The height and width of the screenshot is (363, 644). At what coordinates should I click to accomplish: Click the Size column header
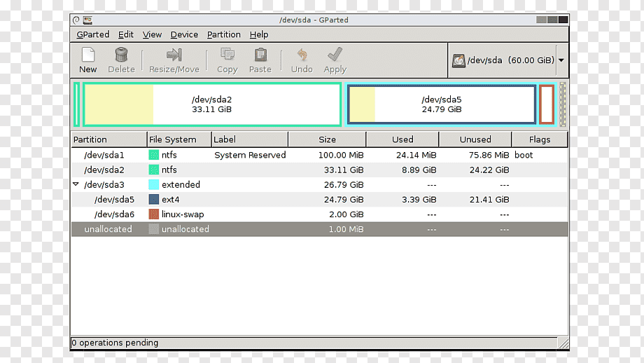point(327,139)
